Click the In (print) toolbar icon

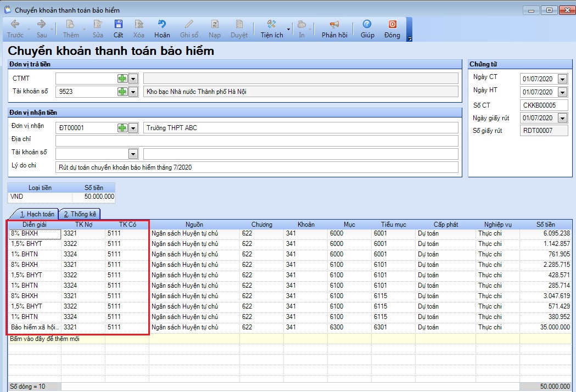[301, 24]
